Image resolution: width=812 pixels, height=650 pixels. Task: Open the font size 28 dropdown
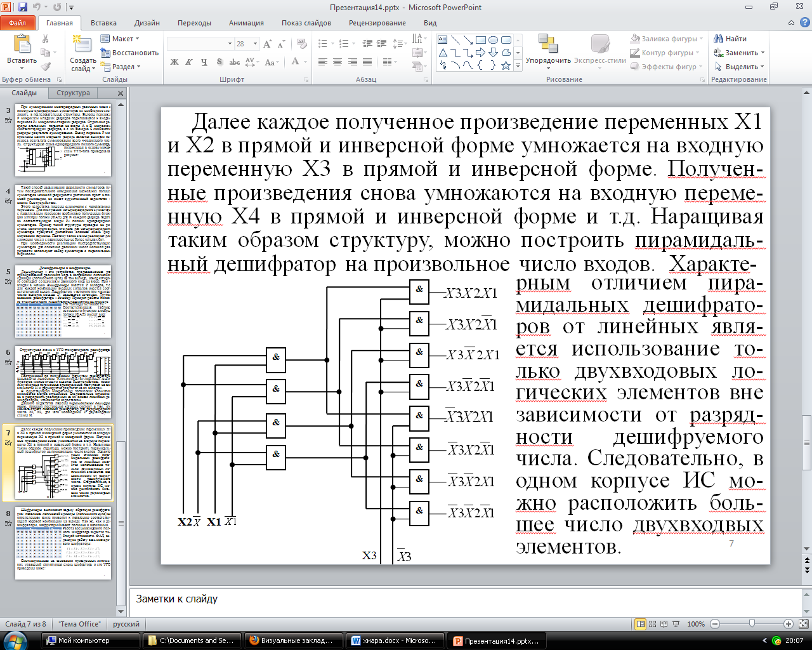(256, 44)
